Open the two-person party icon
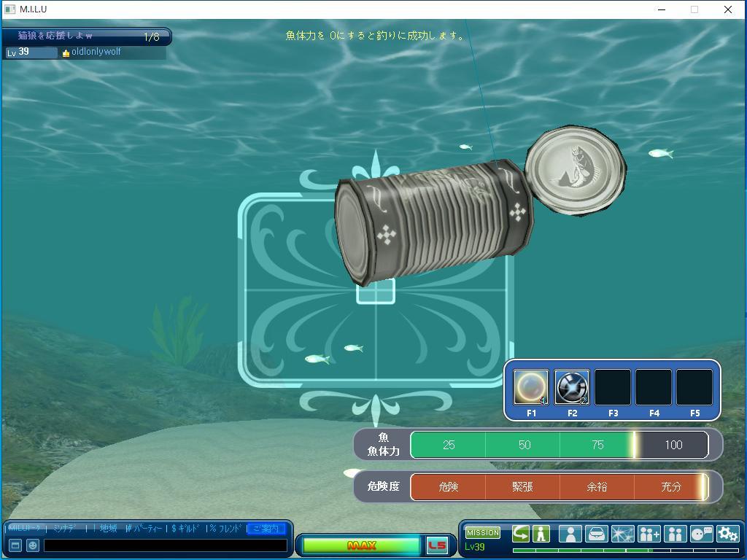Screen dimensions: 747x560 coord(676,534)
